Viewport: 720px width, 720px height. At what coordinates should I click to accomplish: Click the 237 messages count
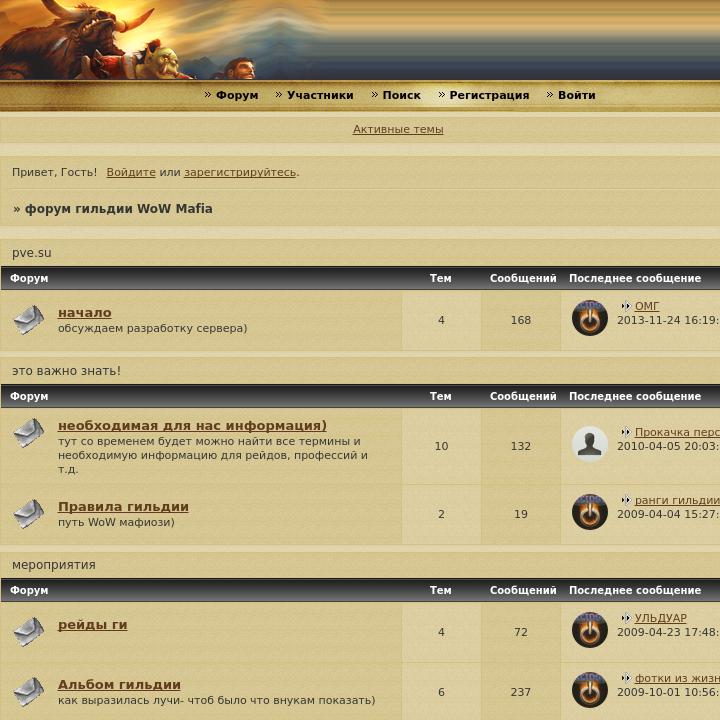(x=521, y=692)
